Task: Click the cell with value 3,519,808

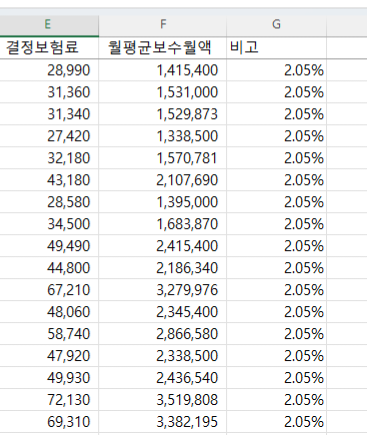Action: (163, 400)
